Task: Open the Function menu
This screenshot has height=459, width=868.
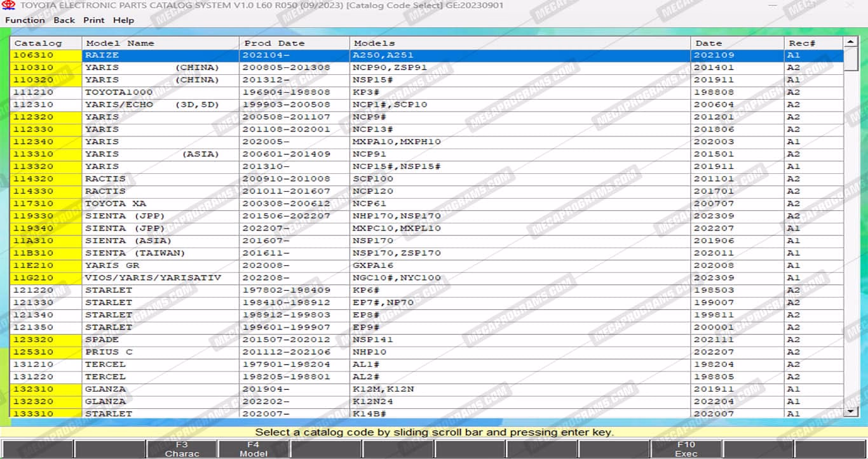Action: [25, 20]
